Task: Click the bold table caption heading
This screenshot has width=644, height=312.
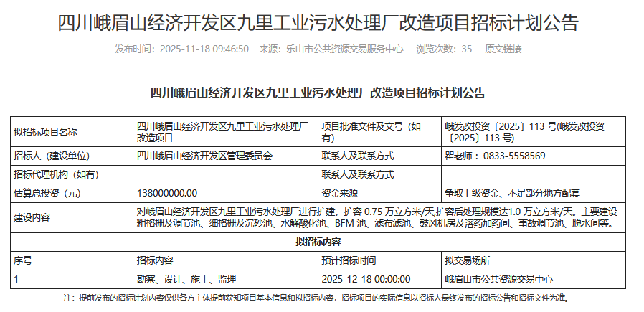Action: click(x=318, y=93)
